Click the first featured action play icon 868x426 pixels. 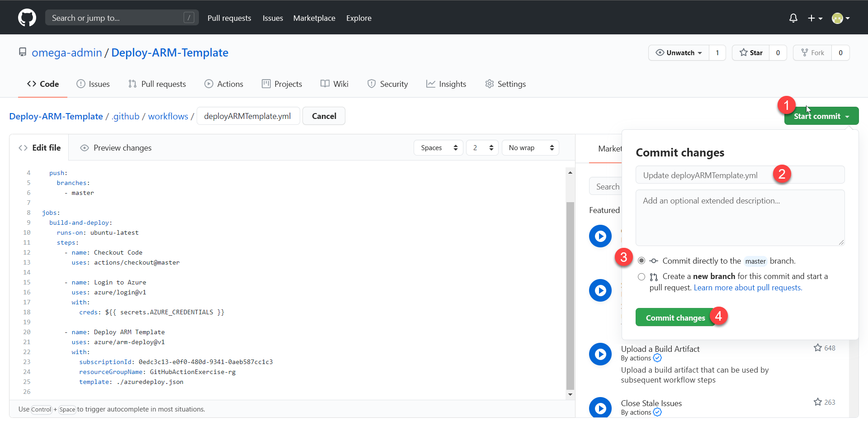[x=600, y=236]
